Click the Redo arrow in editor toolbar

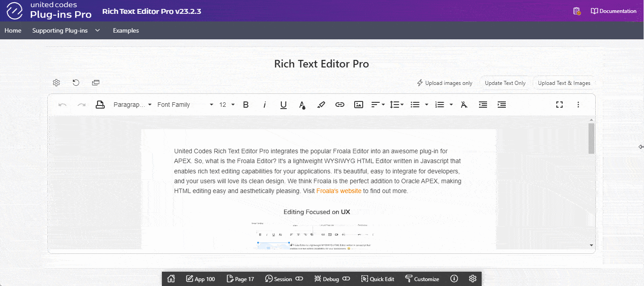81,105
